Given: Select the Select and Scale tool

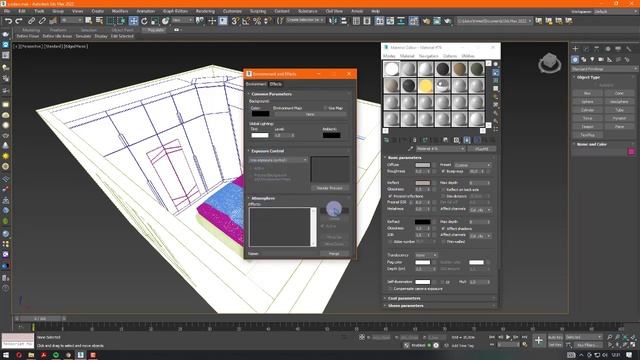Looking at the screenshot, I should coord(155,21).
